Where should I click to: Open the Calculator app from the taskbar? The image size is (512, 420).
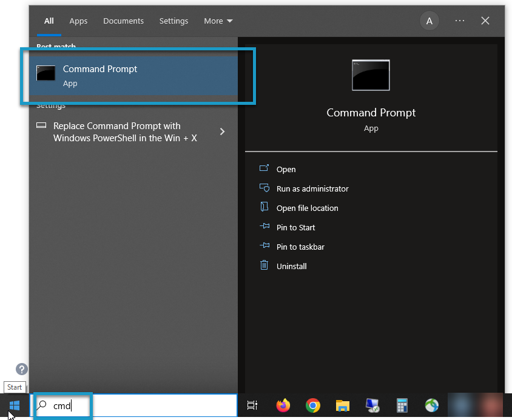[402, 405]
